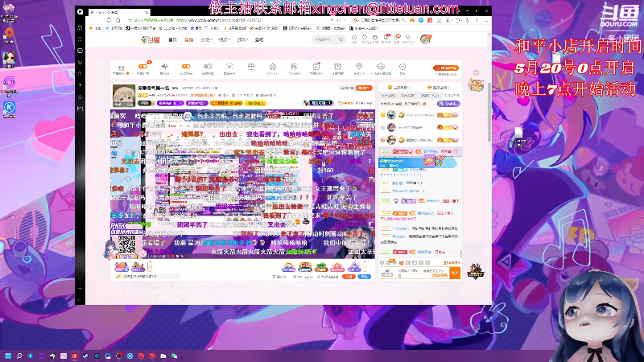Click the browser refresh button

pos(109,20)
